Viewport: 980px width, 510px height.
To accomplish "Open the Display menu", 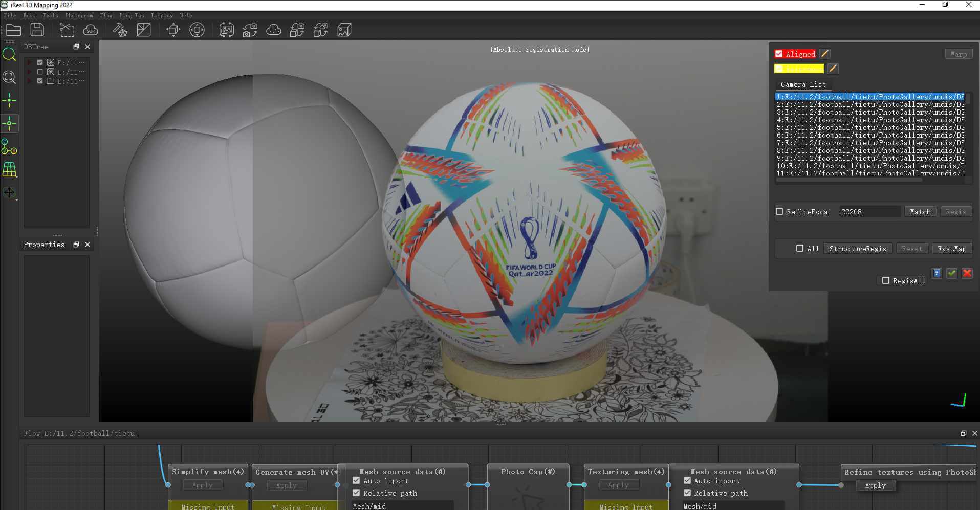I will (162, 15).
